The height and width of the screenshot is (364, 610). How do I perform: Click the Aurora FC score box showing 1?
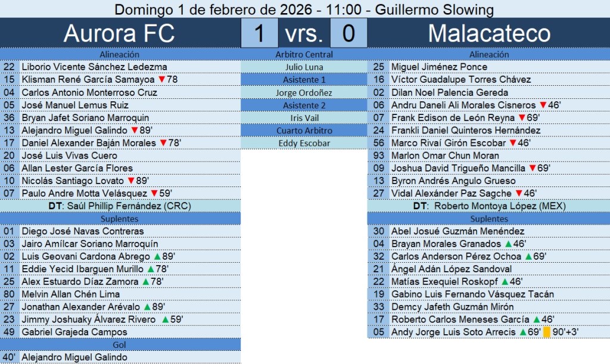tap(259, 33)
